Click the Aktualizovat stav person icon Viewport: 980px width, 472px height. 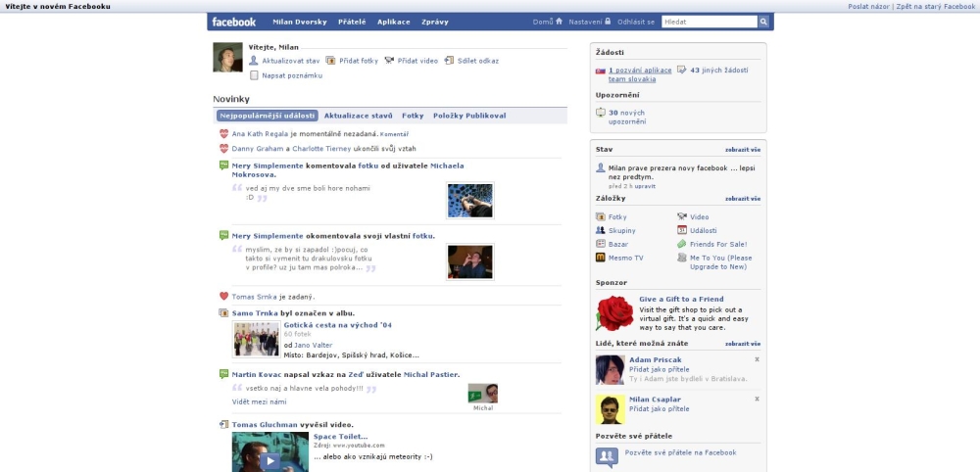[x=253, y=61]
